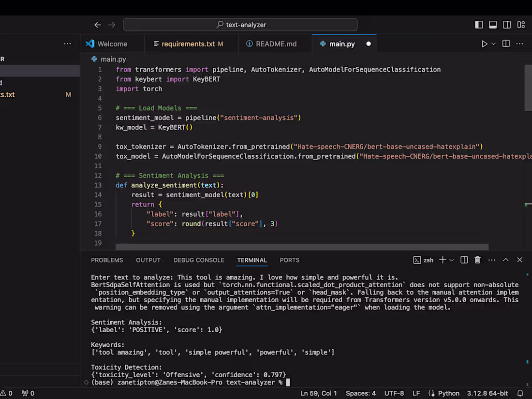The width and height of the screenshot is (532, 399).
Task: Toggle the secondary sidebar layout icon
Action: click(506, 24)
